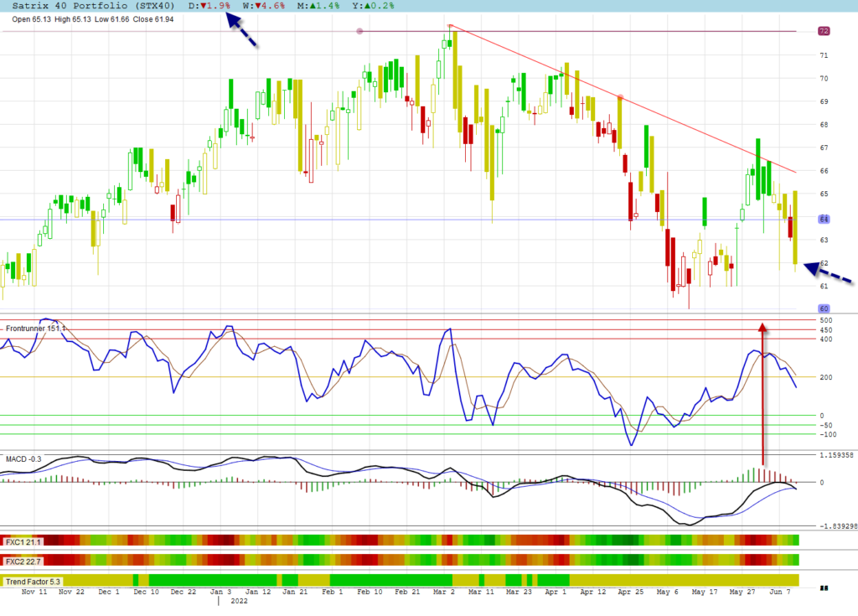Click the 61 price axis label
Image resolution: width=858 pixels, height=616 pixels.
(824, 286)
